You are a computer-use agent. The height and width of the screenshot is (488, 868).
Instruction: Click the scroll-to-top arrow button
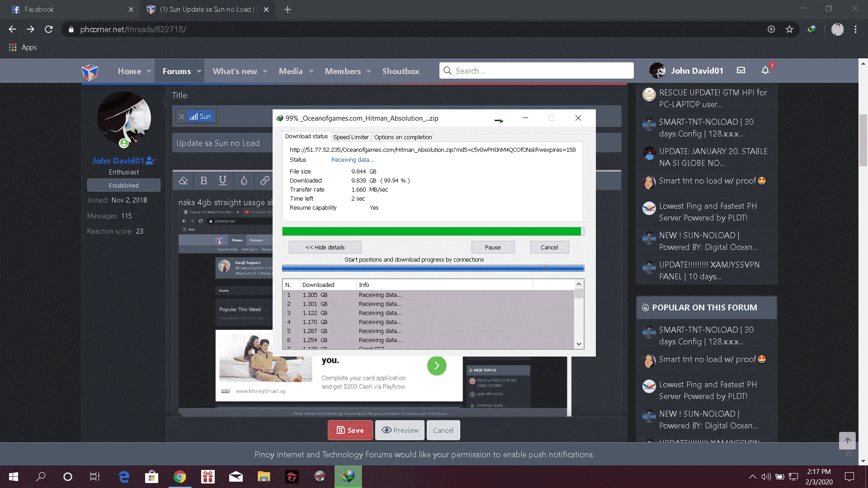(847, 441)
